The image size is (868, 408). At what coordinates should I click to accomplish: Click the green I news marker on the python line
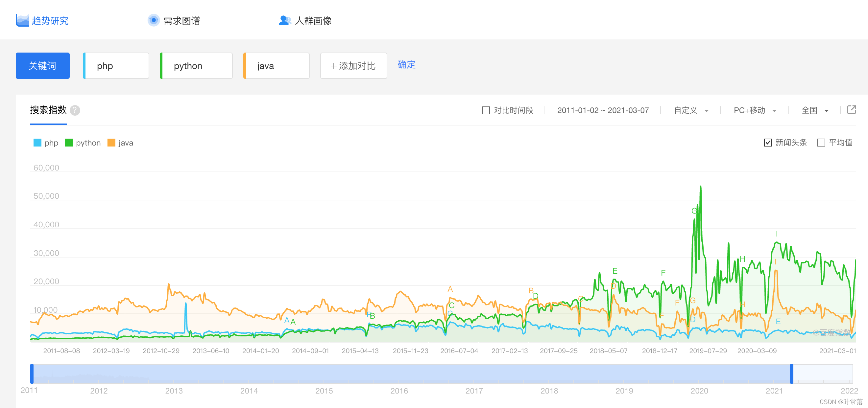[x=777, y=234]
